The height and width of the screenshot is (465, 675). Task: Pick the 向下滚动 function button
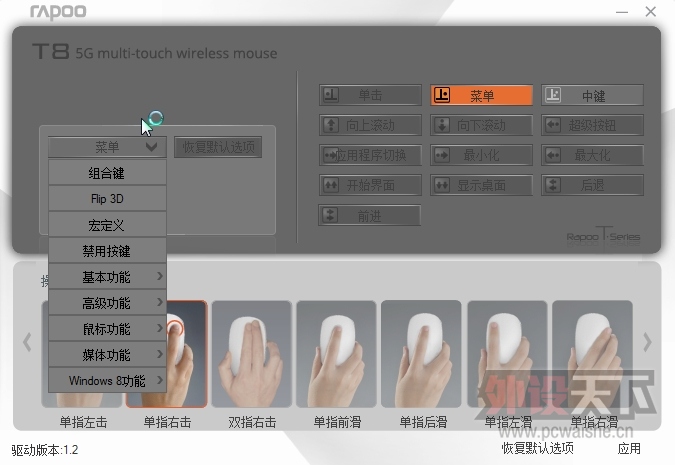(x=481, y=125)
